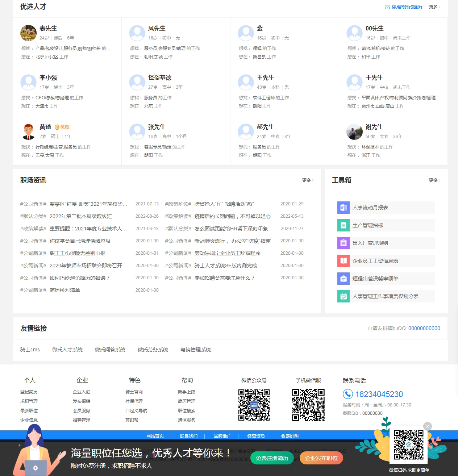Open the 人事流动月报表 document icon
The height and width of the screenshot is (476, 458).
point(343,208)
